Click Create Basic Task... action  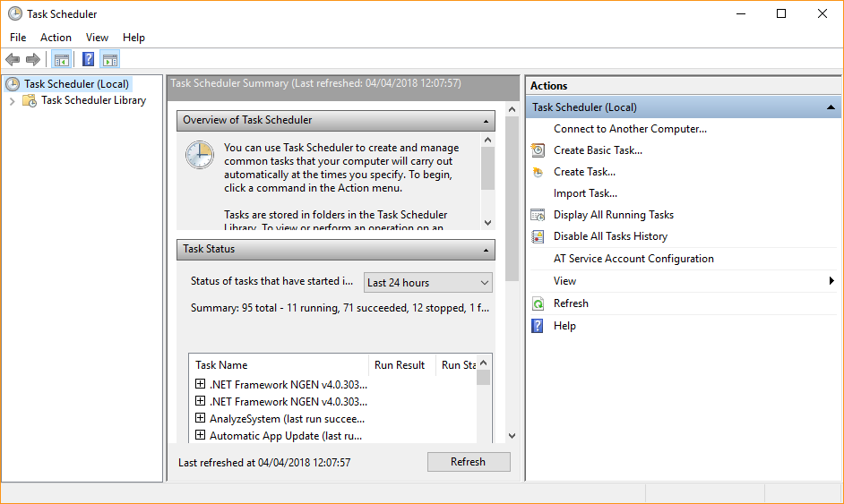(x=598, y=150)
